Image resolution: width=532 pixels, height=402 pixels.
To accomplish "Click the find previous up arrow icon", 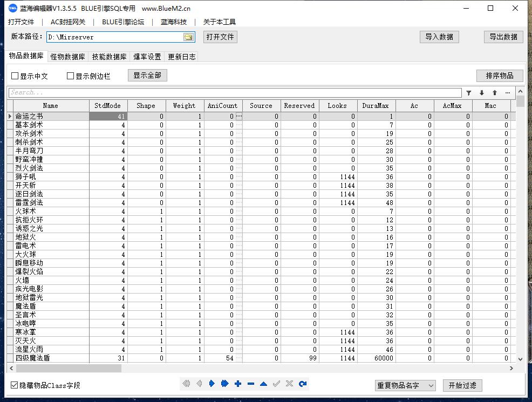I will click(495, 93).
